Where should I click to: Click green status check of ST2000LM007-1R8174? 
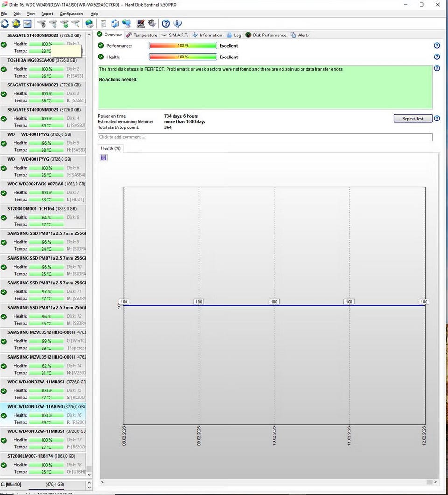coord(4,465)
